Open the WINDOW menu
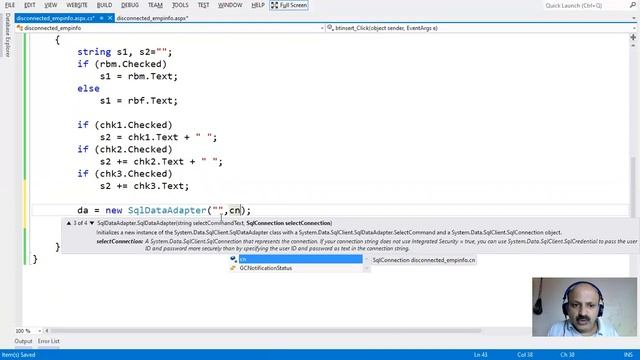 (x=230, y=5)
